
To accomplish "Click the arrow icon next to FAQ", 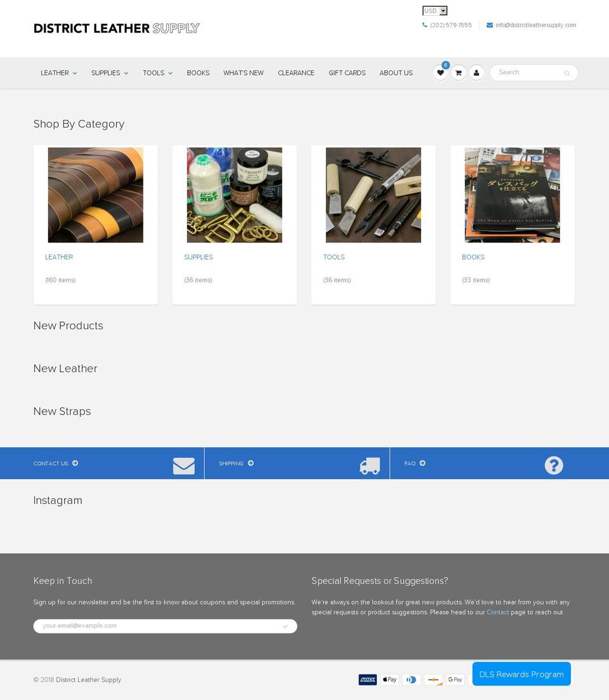I will tap(422, 463).
